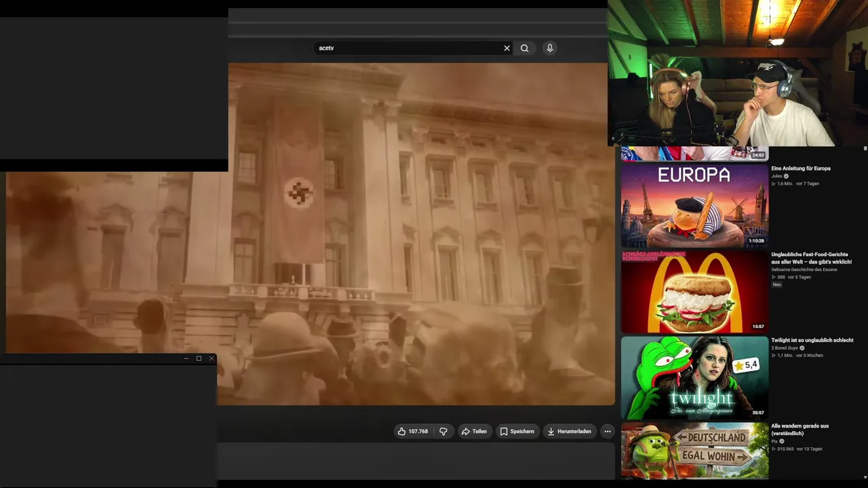Like the video showing 107.768 likes

click(413, 431)
